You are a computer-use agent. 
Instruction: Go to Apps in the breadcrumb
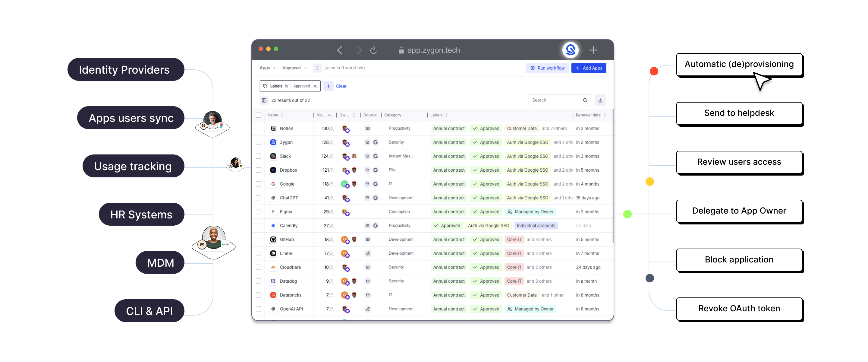pos(265,68)
